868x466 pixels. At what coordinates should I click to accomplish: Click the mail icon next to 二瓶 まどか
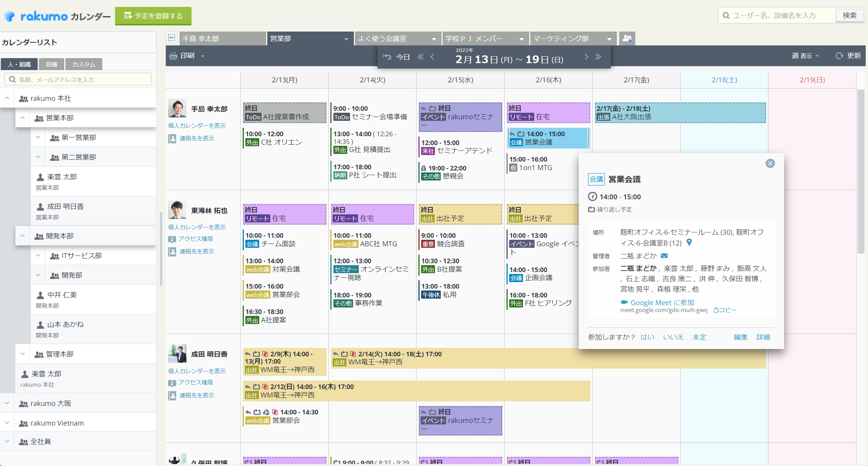[x=664, y=256]
